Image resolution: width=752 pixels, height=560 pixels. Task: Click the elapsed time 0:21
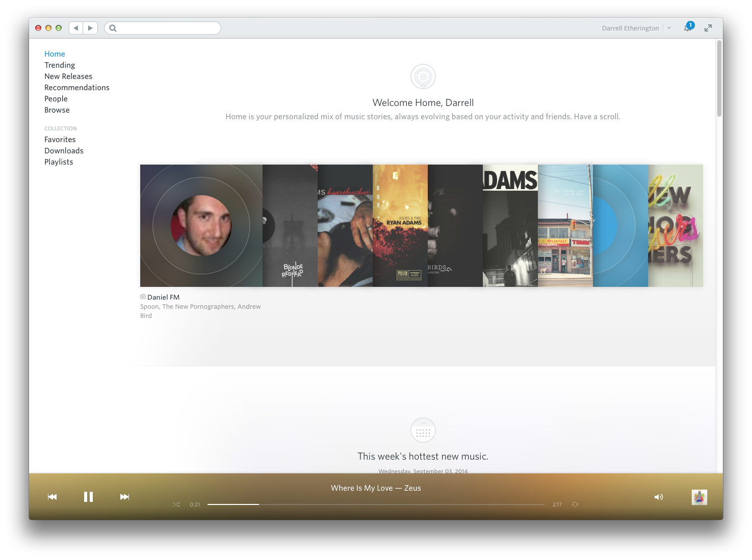coord(195,504)
